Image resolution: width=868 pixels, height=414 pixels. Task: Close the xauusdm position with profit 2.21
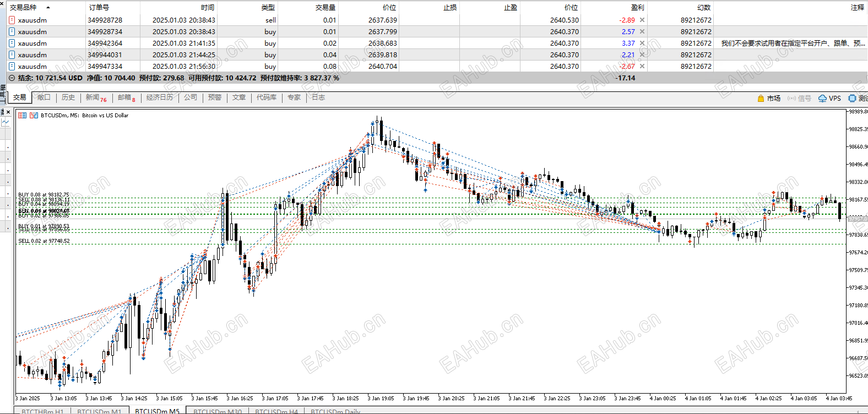click(x=642, y=55)
